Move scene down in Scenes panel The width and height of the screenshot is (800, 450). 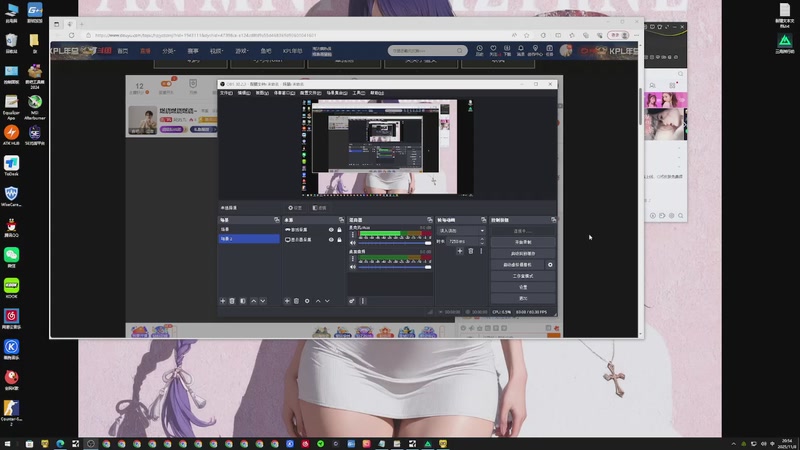(263, 301)
